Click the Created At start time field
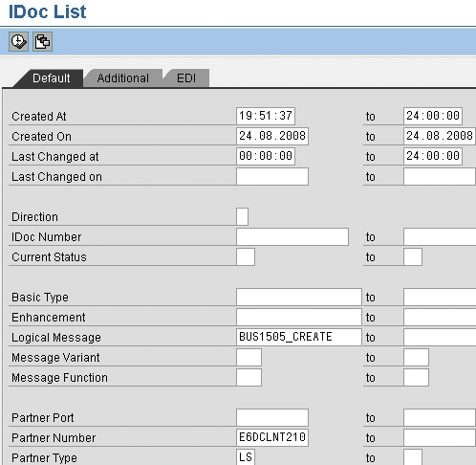476x465 pixels. pos(266,116)
